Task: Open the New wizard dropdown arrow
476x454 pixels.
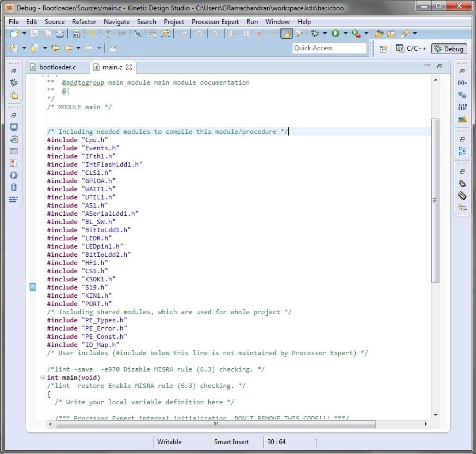Action: pyautogui.click(x=24, y=34)
